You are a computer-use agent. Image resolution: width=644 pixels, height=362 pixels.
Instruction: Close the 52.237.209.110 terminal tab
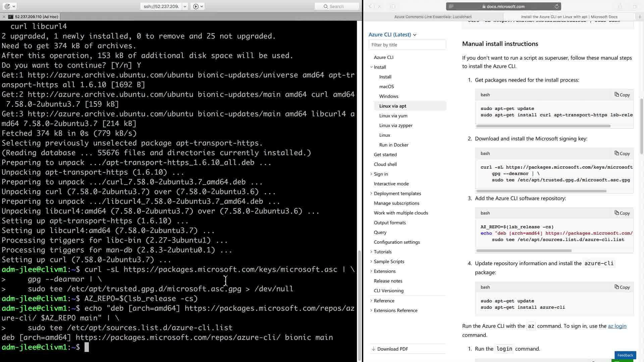point(4,17)
